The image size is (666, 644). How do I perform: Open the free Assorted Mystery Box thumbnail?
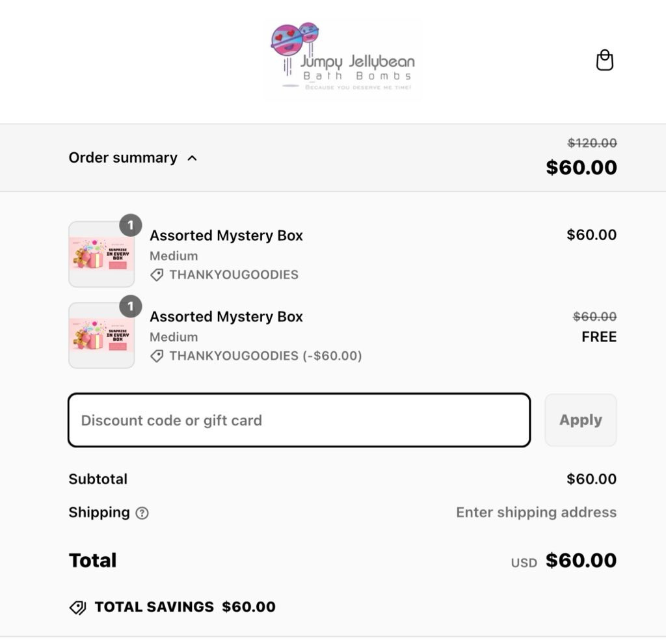click(101, 335)
